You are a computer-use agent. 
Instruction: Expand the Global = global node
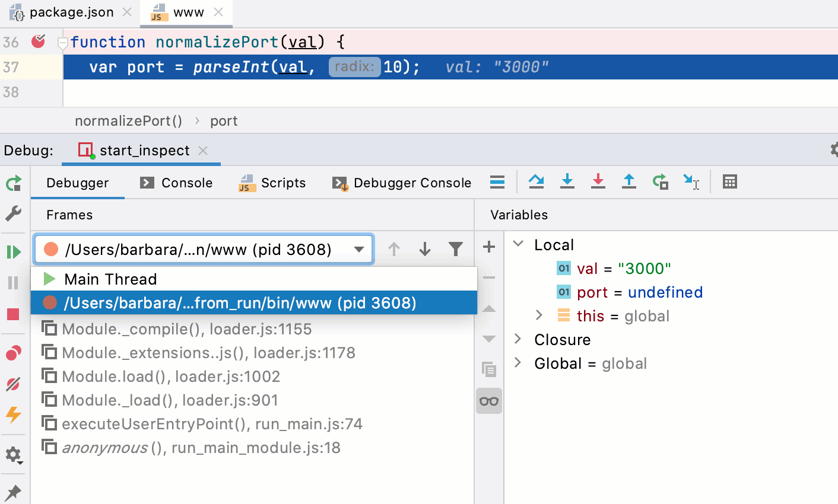tap(518, 362)
